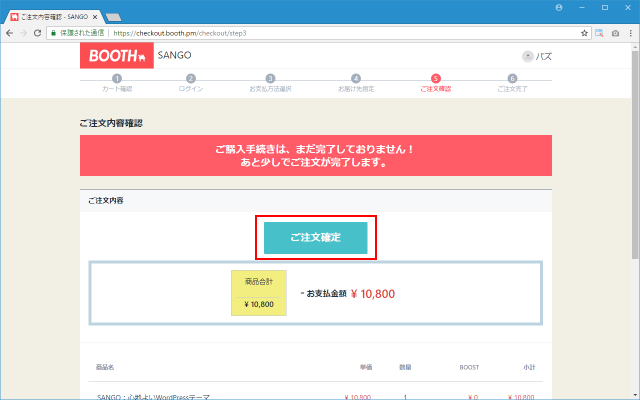Select step 1 カート確認
The width and height of the screenshot is (640, 400).
point(117,83)
